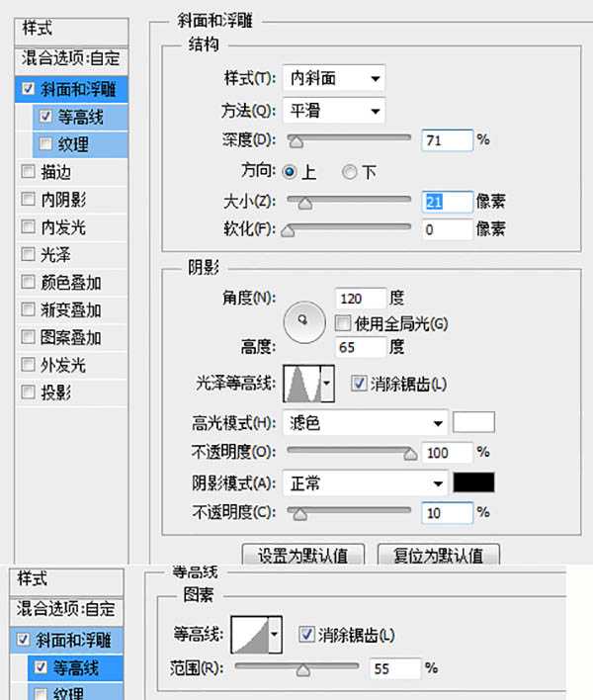
Task: Select 样式 header in bottom panel
Action: click(x=66, y=581)
